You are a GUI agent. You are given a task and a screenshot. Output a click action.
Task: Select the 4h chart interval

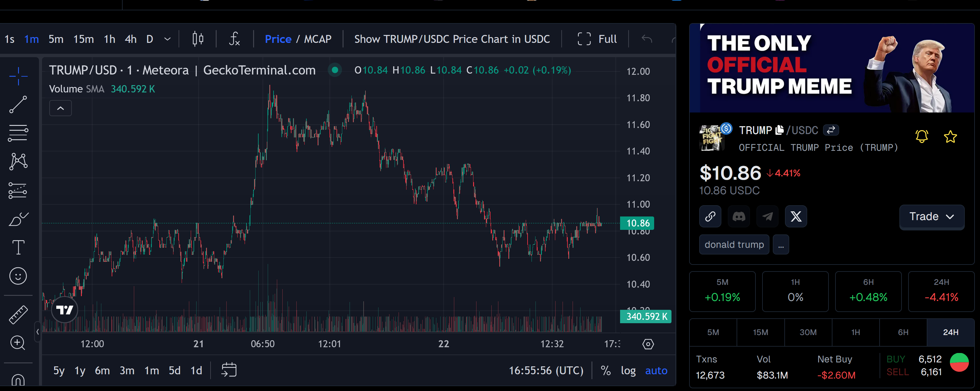point(131,39)
